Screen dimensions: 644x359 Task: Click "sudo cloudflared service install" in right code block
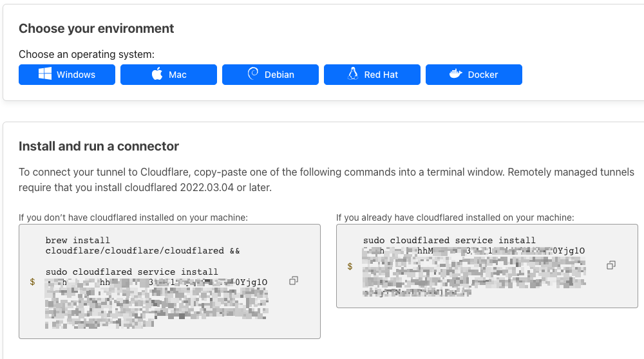pos(449,241)
